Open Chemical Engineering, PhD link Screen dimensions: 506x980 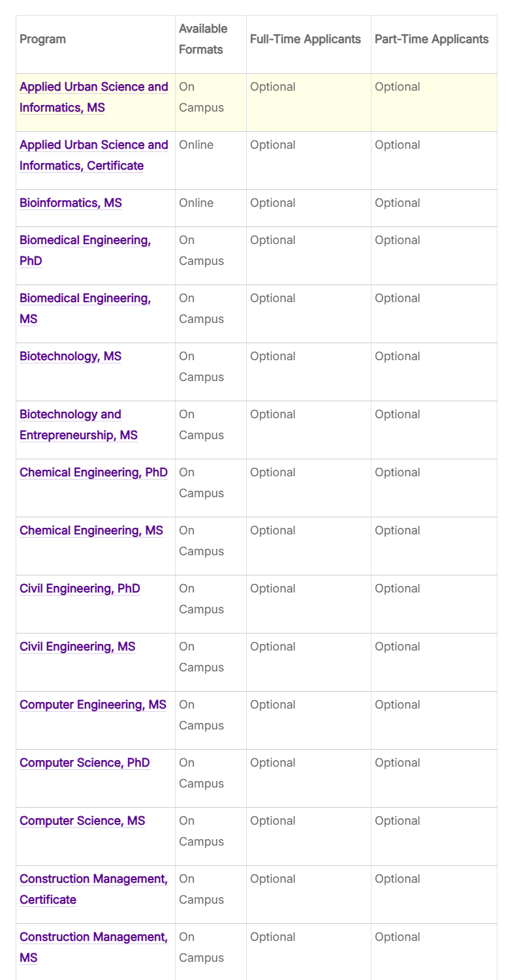tap(93, 473)
